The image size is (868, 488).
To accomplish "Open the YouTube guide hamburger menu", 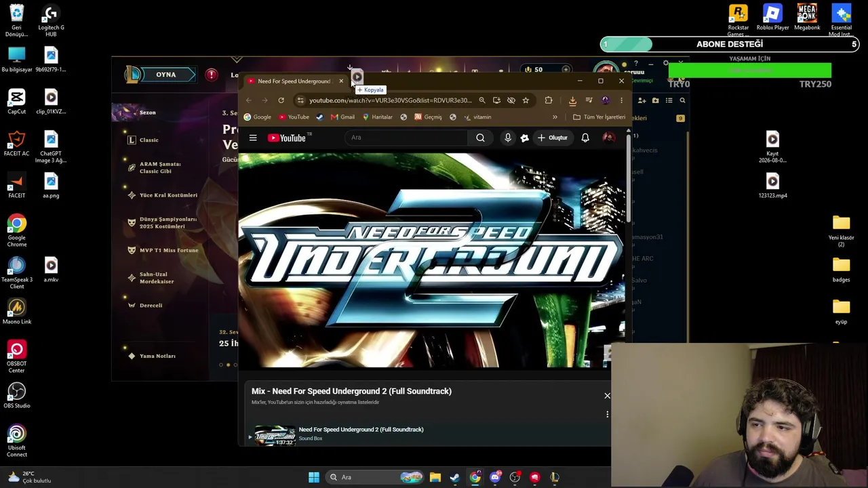I will point(253,138).
